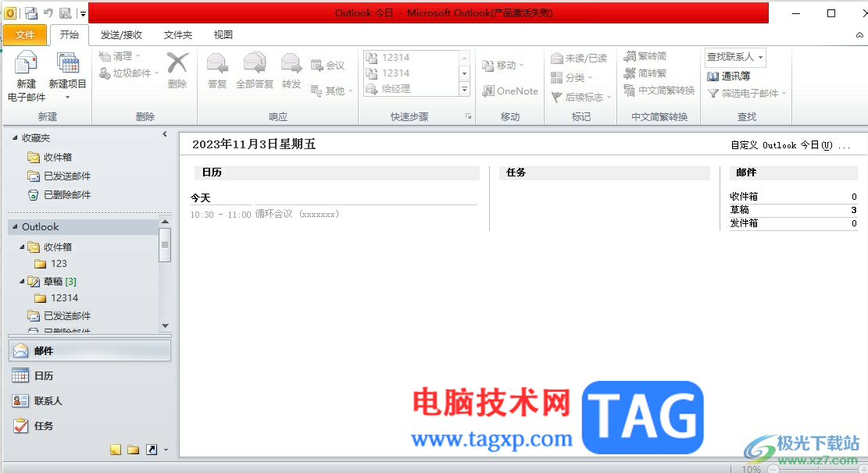The height and width of the screenshot is (473, 868).
Task: Open the 日历 Calendar navigation button
Action: 90,375
